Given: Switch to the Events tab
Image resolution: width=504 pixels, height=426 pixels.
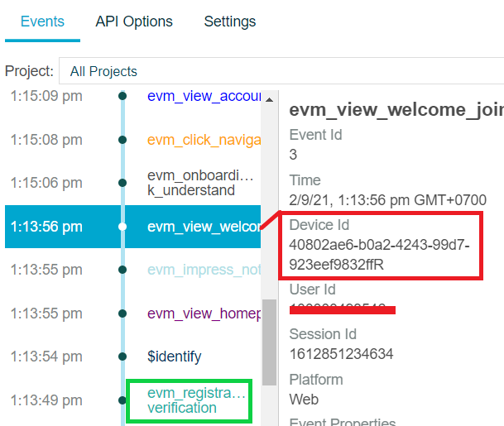Looking at the screenshot, I should point(42,22).
